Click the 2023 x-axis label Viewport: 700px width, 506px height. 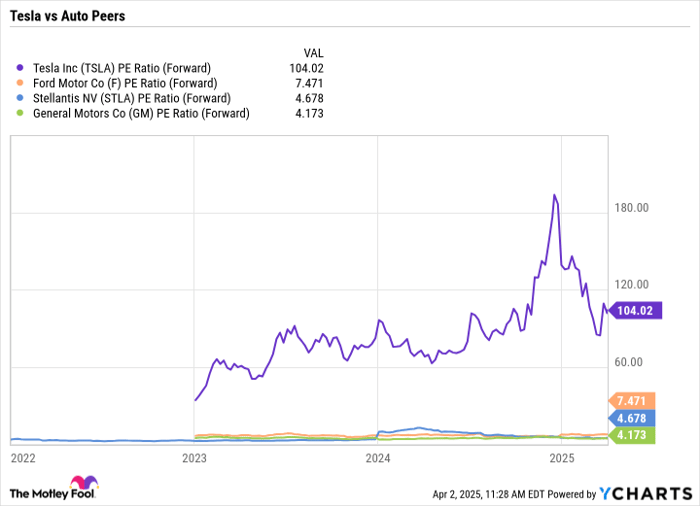194,458
